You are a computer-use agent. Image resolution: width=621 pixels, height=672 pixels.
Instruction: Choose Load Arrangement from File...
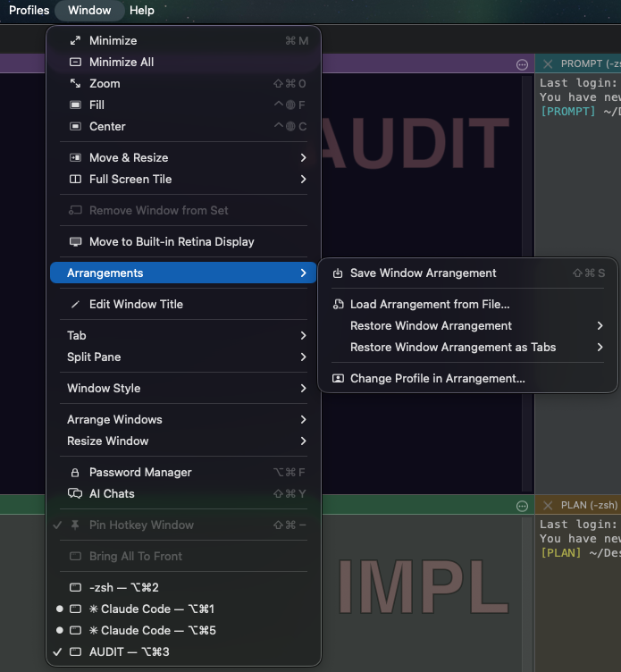pos(467,305)
